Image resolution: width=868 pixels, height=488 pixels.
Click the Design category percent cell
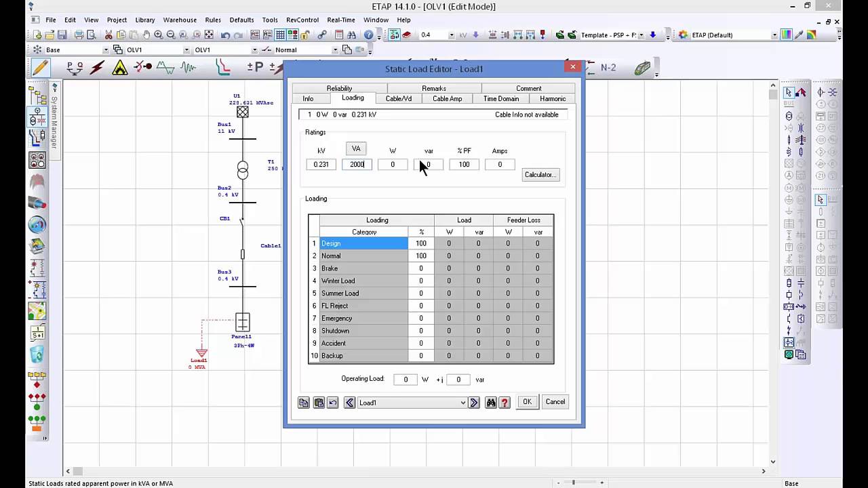pos(421,244)
